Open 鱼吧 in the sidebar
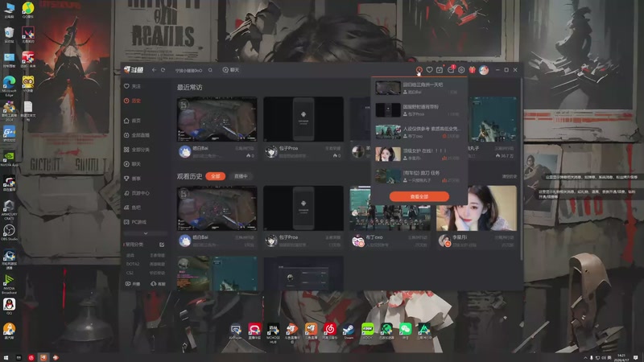644x362 pixels. (133, 208)
